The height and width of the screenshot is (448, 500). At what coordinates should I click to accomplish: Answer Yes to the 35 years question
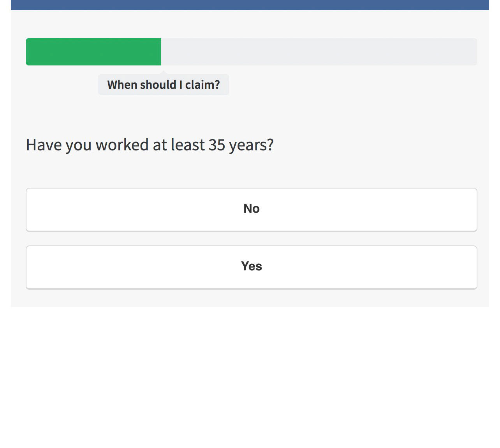tap(251, 267)
